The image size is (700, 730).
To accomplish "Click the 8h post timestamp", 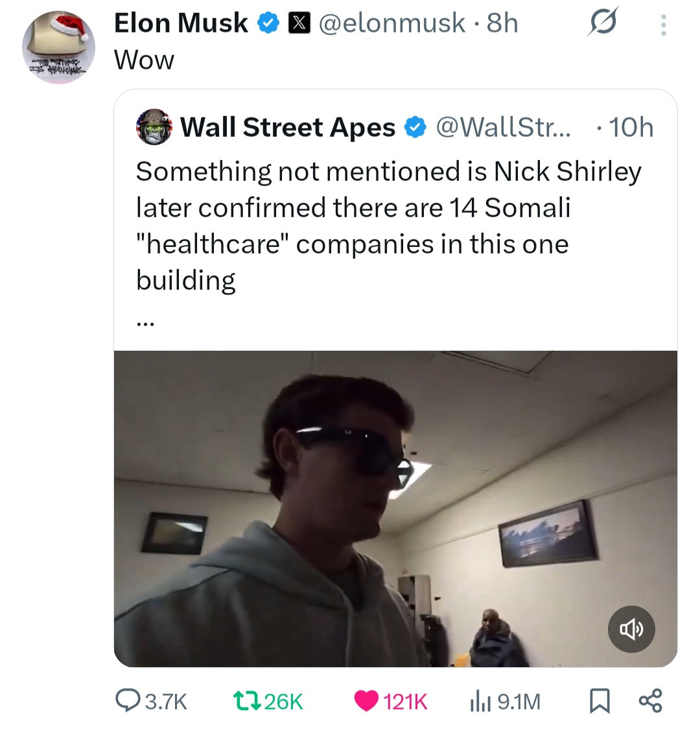I will point(503,23).
